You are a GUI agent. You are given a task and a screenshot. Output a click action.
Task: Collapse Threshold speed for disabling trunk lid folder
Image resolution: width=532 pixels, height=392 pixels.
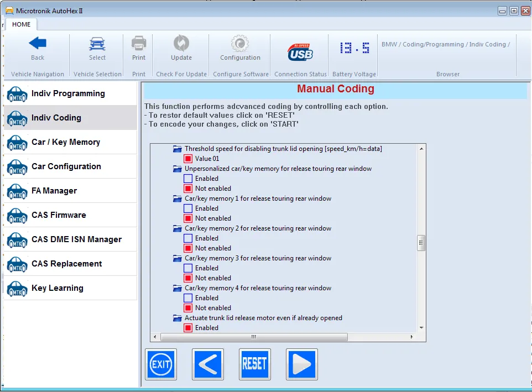(x=178, y=149)
